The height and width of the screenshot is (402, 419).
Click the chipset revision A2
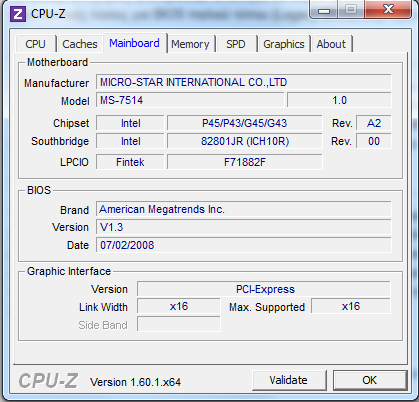(x=374, y=123)
